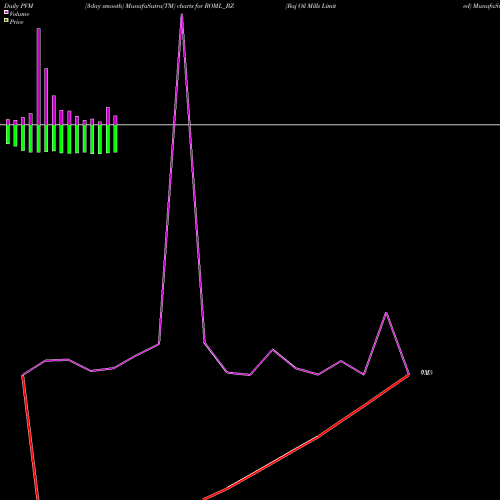Click the 'Daily PVM' chart title
The image size is (500, 500).
pos(19,6)
